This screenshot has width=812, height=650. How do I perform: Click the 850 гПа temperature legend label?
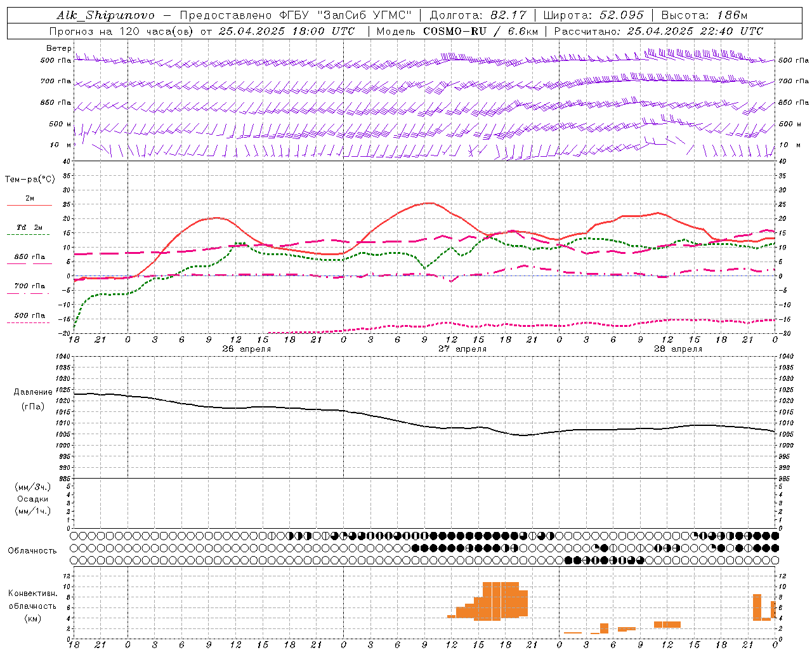pos(30,256)
